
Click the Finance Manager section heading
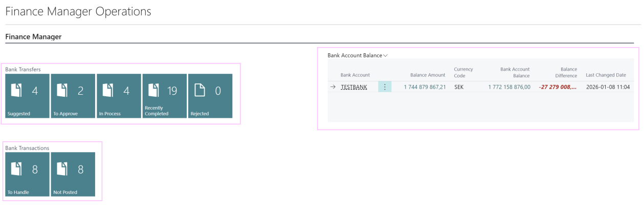point(33,37)
